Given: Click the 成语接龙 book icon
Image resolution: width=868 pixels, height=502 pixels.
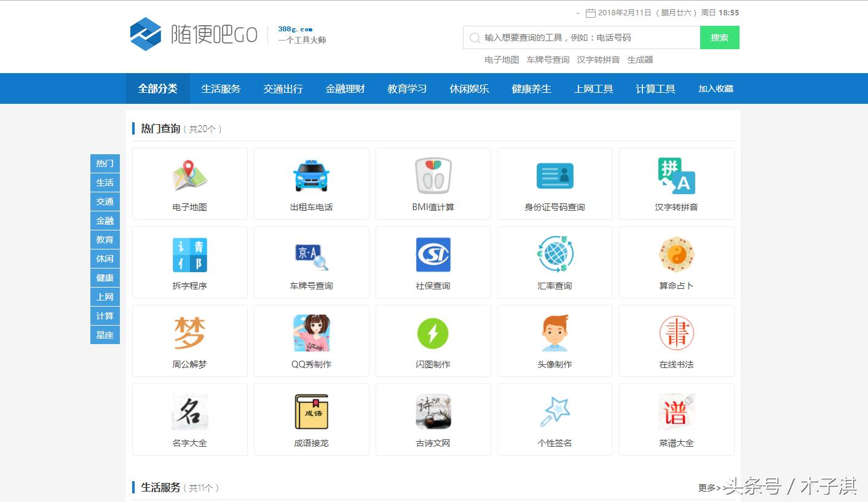Looking at the screenshot, I should coord(311,412).
